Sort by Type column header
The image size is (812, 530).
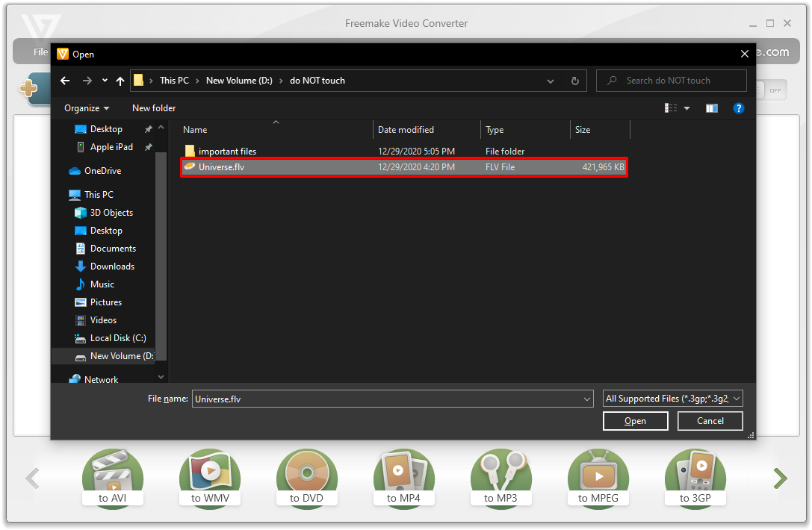[x=525, y=130]
